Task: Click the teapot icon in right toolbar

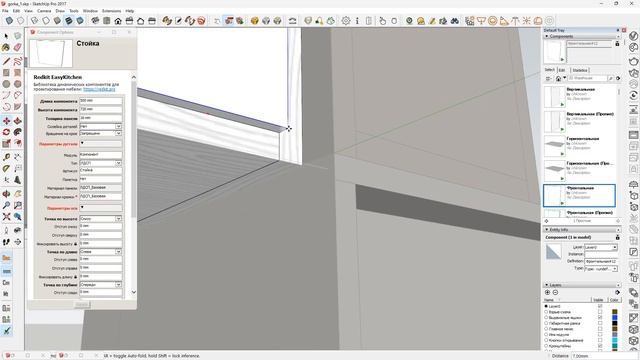Action: click(x=633, y=61)
